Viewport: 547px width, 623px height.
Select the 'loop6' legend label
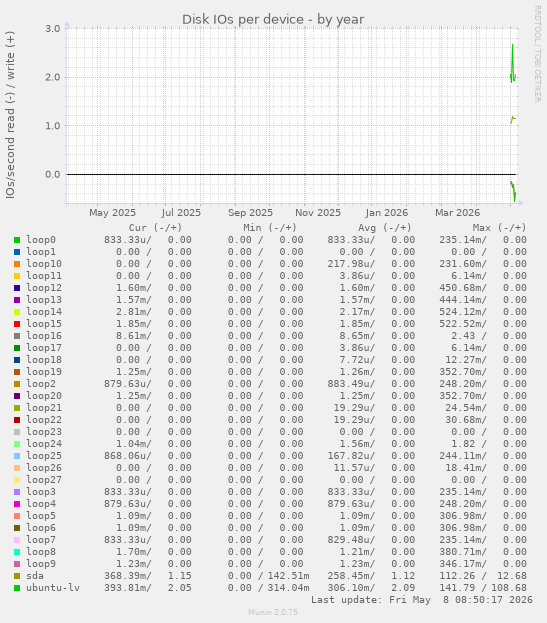(x=41, y=528)
